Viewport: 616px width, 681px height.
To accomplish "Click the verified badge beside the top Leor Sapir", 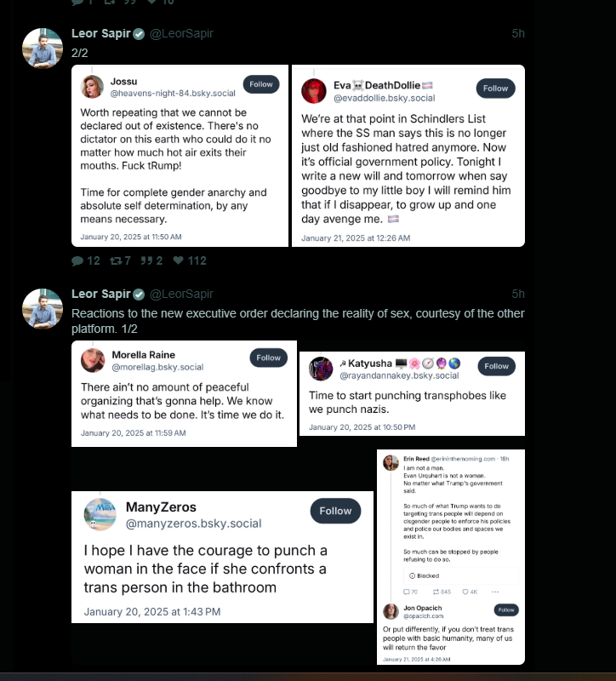I will (x=139, y=34).
